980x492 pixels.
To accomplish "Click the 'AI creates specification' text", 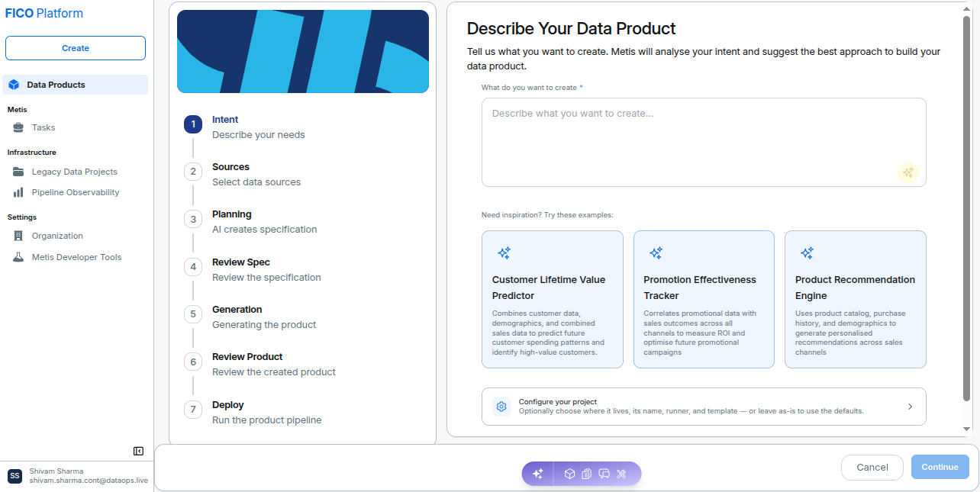I will (264, 230).
